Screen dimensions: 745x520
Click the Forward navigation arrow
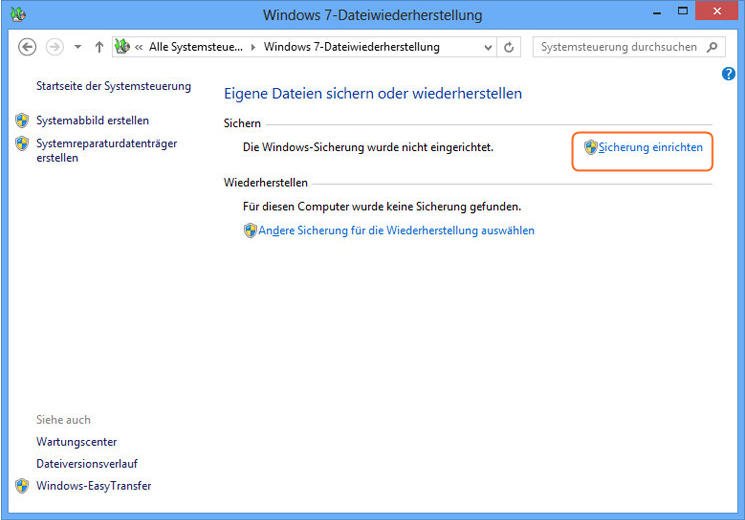tap(55, 47)
